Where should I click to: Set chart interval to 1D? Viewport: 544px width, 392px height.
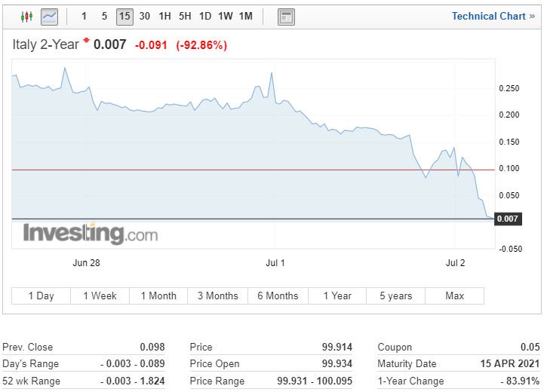pos(205,17)
